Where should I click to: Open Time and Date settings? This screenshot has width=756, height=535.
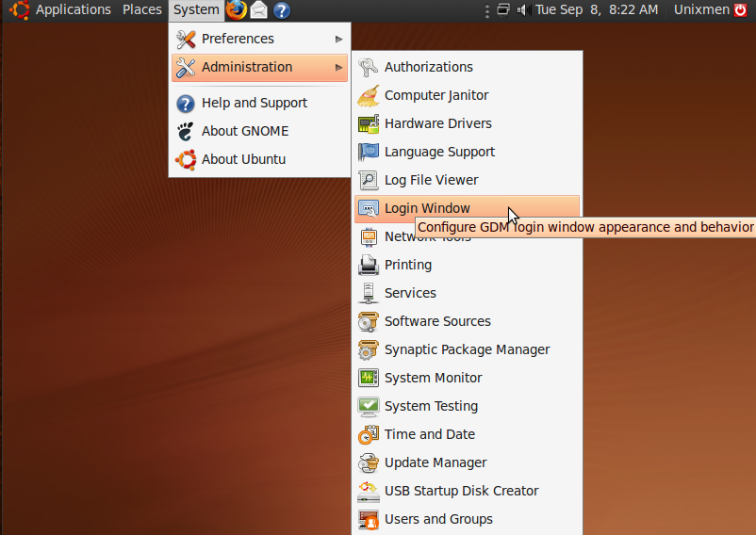[x=467, y=434]
